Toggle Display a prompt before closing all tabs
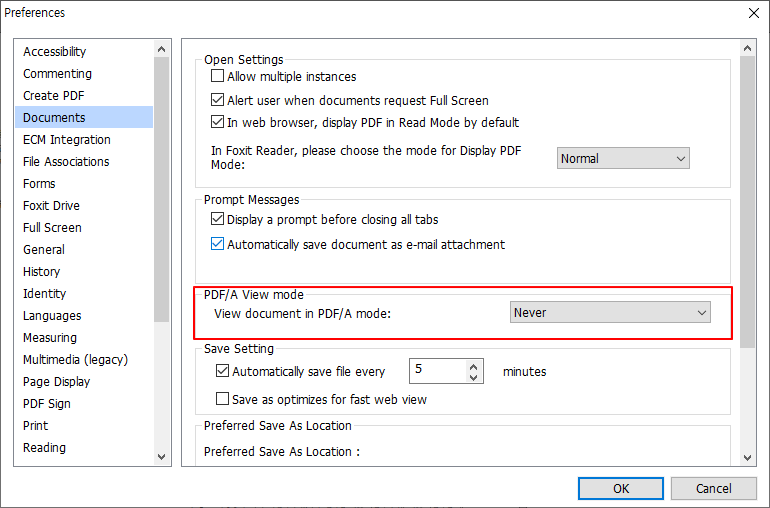The image size is (770, 508). coord(217,219)
